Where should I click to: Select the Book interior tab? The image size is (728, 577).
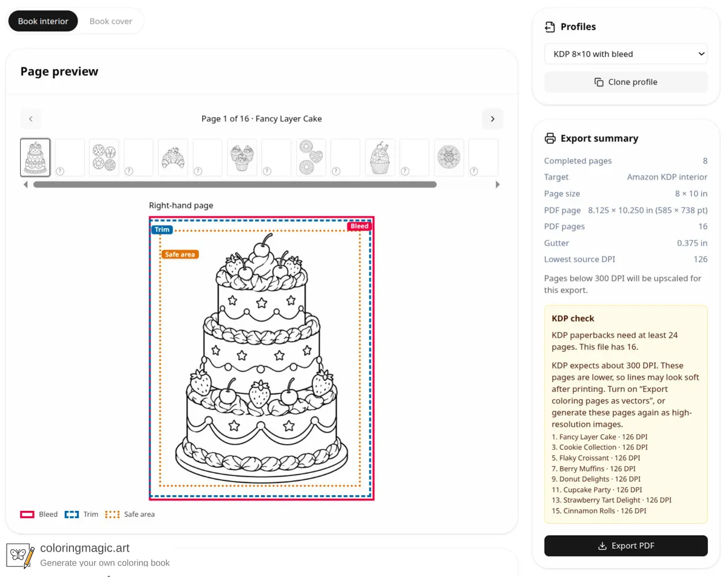(x=43, y=21)
